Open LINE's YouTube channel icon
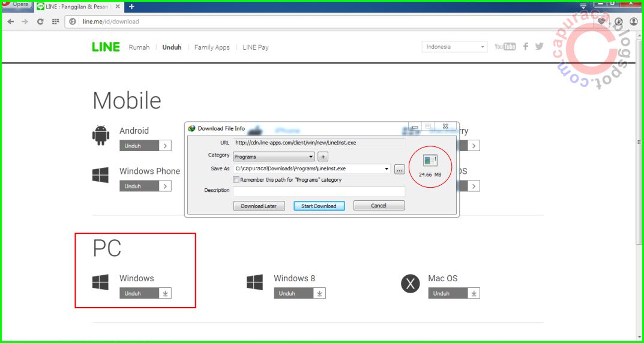The image size is (644, 343). [505, 46]
